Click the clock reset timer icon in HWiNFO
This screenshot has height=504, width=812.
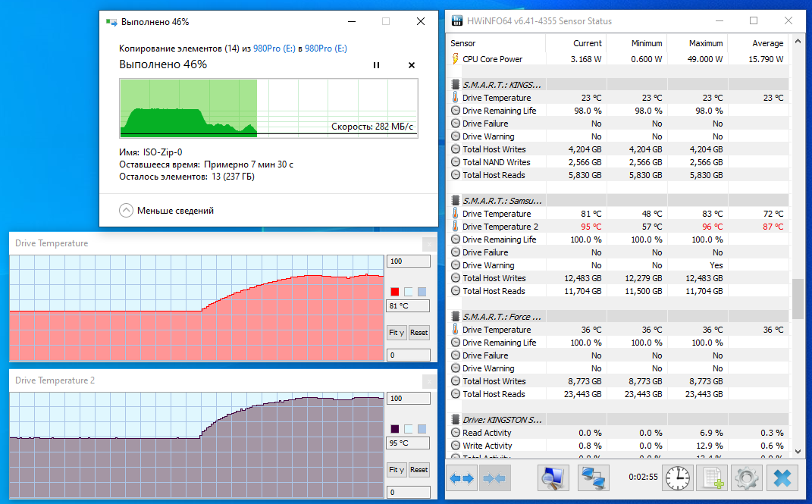click(x=677, y=478)
